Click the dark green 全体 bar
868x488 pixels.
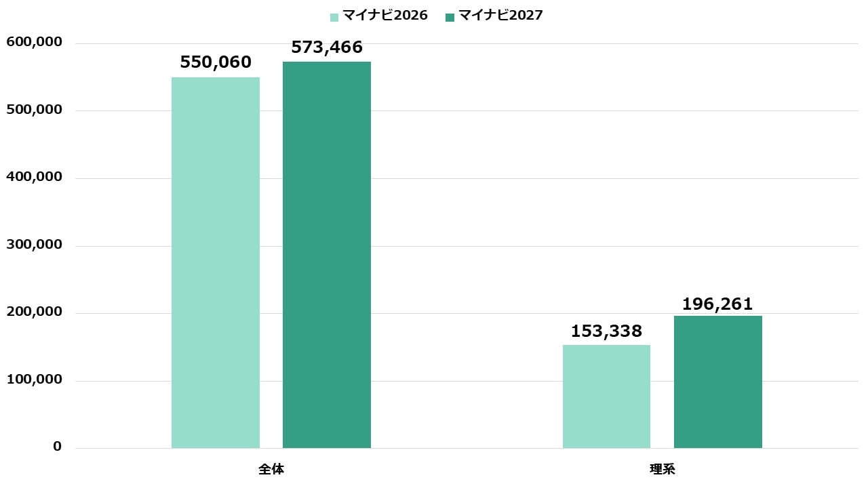327,255
